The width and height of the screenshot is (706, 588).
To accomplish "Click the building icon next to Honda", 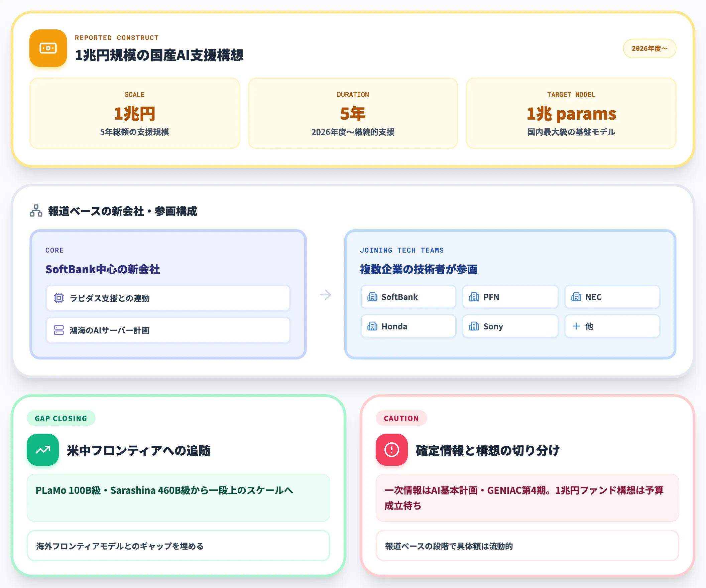I will tap(372, 326).
